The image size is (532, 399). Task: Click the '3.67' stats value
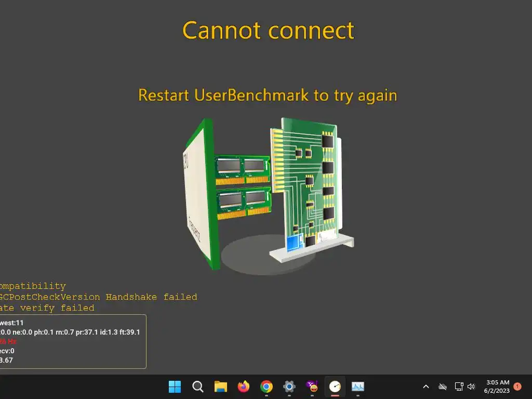tap(6, 361)
